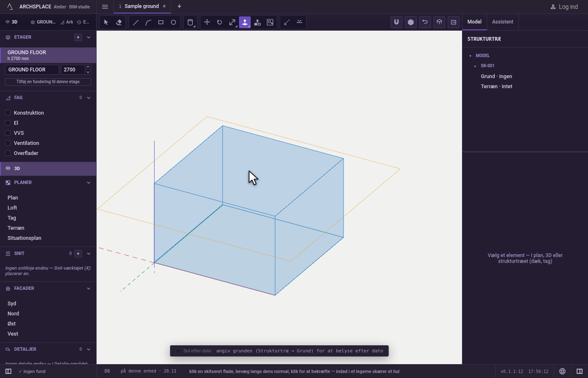The image size is (588, 378).
Task: Tick the Overflader checkbox
Action: 8,153
